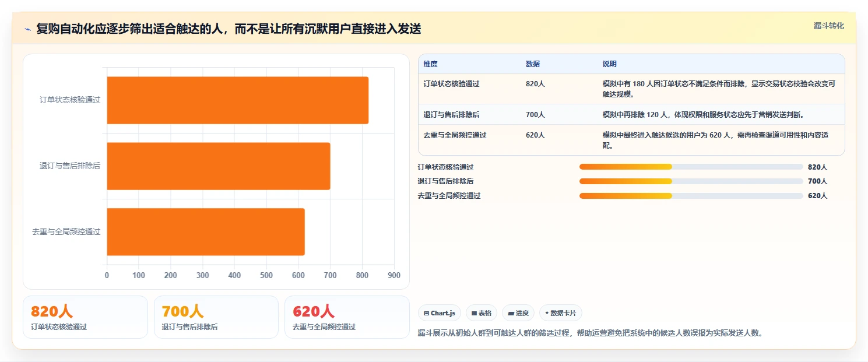Click chart axis label 订单状态核验通过
Screen dimensions: 868x362
pyautogui.click(x=70, y=100)
